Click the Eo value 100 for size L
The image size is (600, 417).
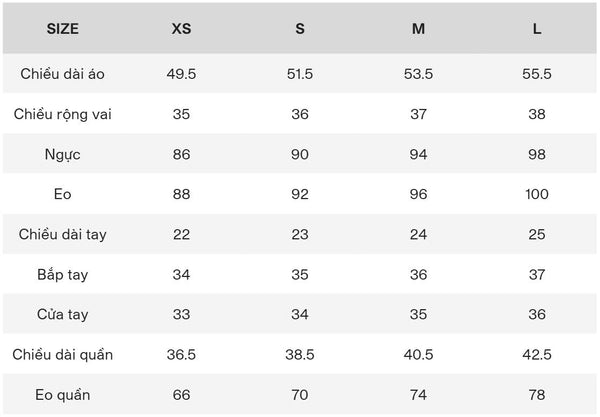[537, 194]
